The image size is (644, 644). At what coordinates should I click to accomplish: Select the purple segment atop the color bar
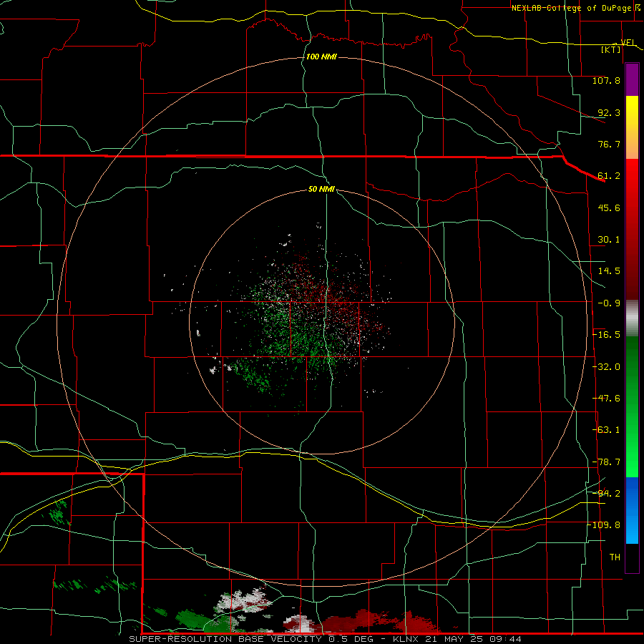coord(632,79)
